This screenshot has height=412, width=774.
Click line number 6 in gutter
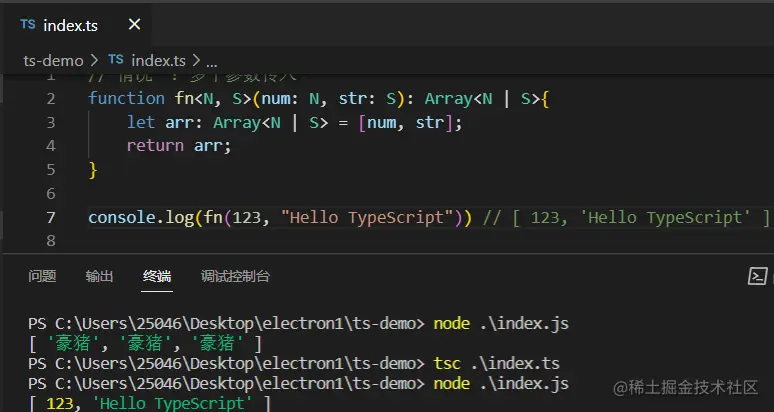[x=51, y=193]
